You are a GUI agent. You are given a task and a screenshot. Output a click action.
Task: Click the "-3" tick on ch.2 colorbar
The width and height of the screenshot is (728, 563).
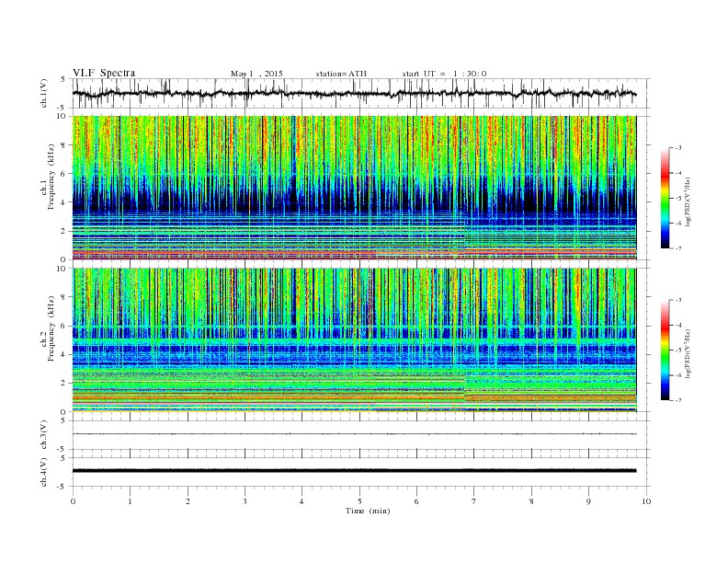(678, 300)
